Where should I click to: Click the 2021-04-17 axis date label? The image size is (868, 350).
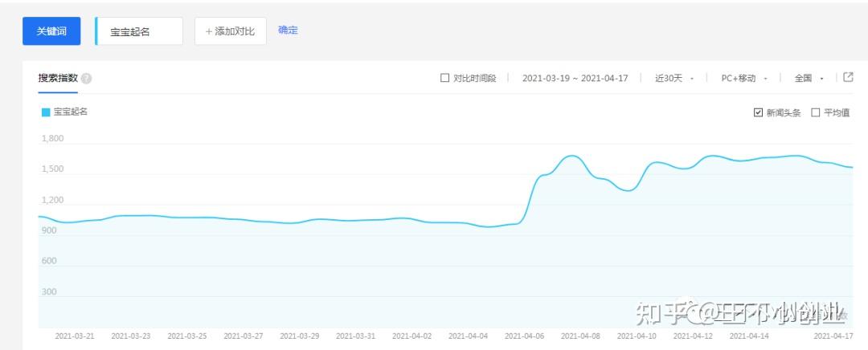[x=833, y=336]
